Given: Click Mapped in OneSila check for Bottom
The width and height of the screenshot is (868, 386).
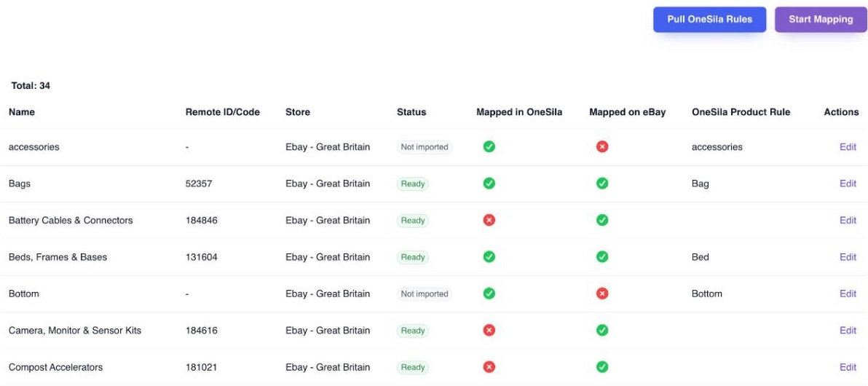Looking at the screenshot, I should (x=489, y=294).
